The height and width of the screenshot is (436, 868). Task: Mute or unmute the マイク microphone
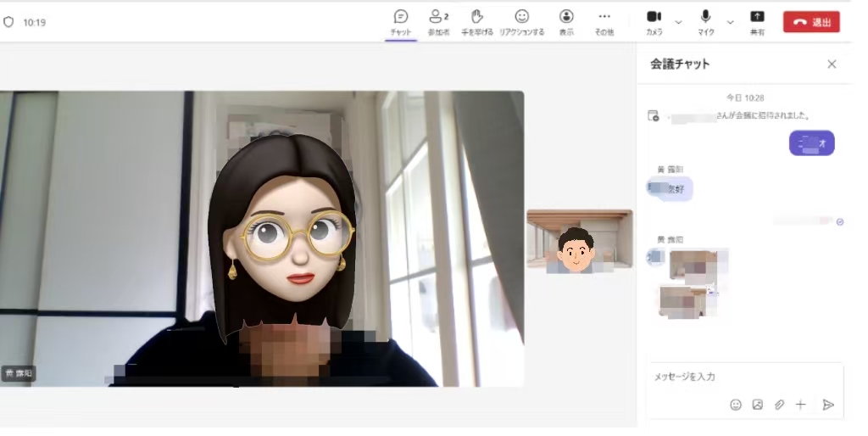pos(705,21)
